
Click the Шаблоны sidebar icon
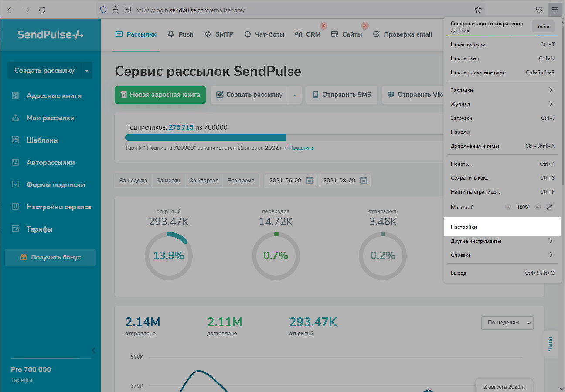(x=15, y=140)
